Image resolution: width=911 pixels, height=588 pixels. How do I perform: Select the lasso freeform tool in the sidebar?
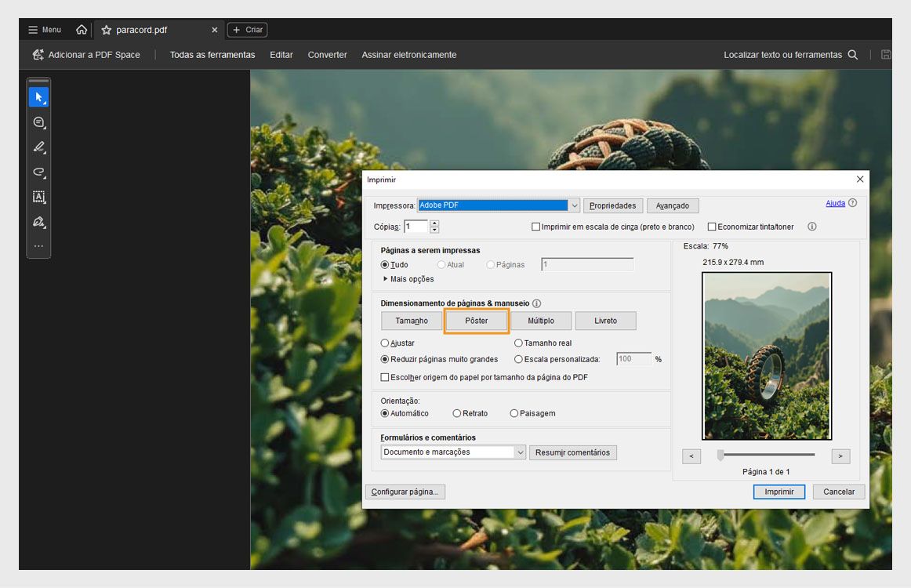(x=38, y=172)
